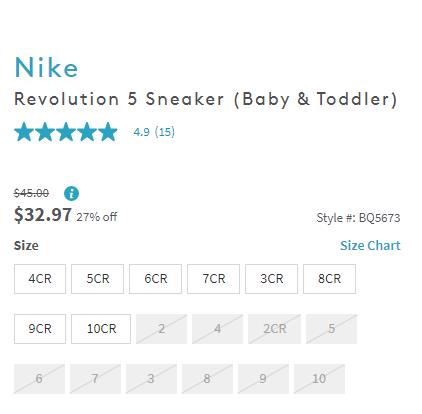This screenshot has height=414, width=422.
Task: Click the Revolution 5 Sneaker product title
Action: click(206, 99)
